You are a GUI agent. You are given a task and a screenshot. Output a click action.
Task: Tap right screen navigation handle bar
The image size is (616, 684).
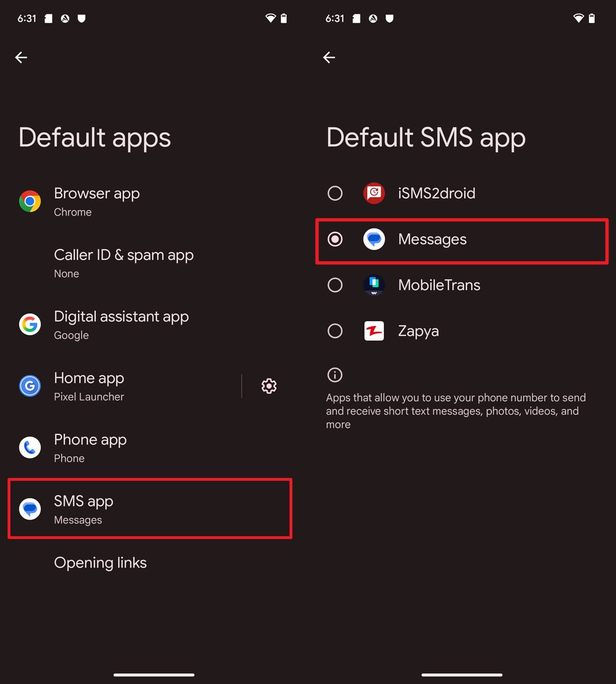[462, 675]
